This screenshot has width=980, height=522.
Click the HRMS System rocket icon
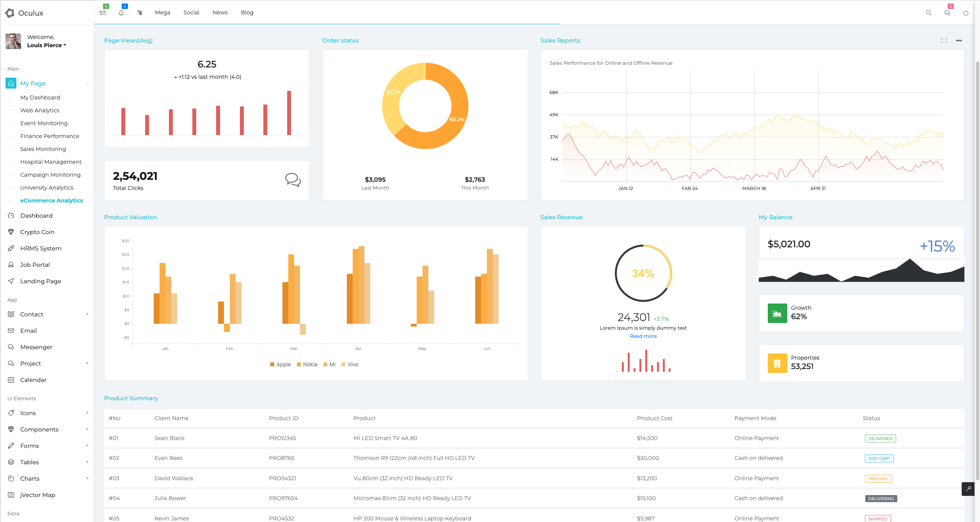coord(11,249)
